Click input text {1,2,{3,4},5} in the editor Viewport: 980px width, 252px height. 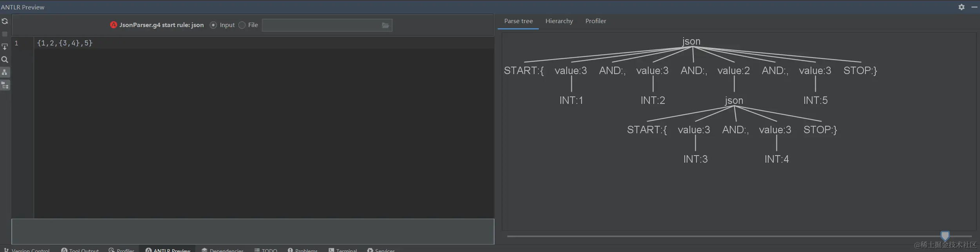[x=65, y=43]
